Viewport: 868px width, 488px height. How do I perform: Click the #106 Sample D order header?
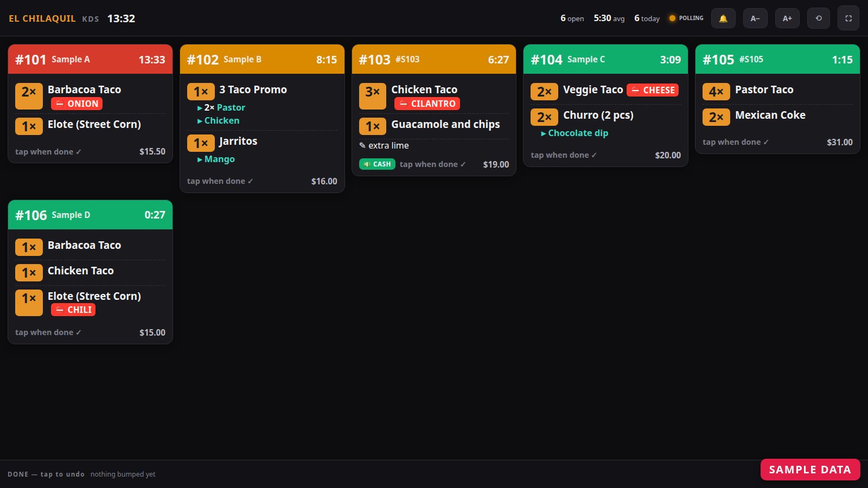[90, 215]
